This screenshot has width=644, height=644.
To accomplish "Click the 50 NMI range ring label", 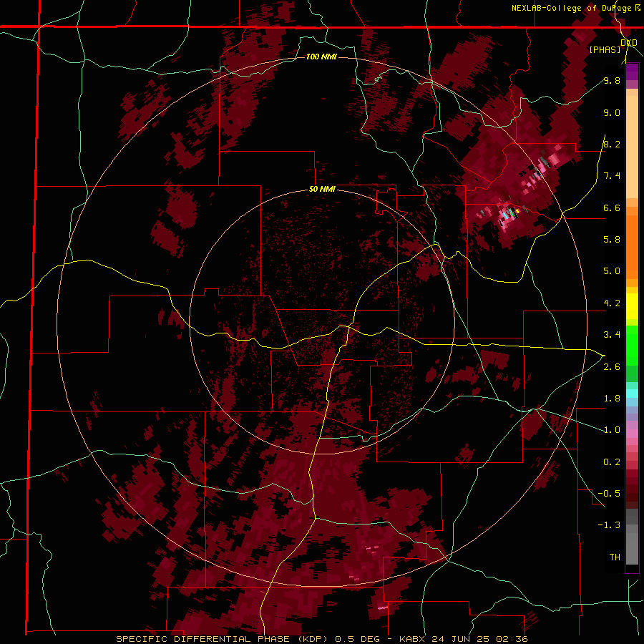I will click(322, 190).
